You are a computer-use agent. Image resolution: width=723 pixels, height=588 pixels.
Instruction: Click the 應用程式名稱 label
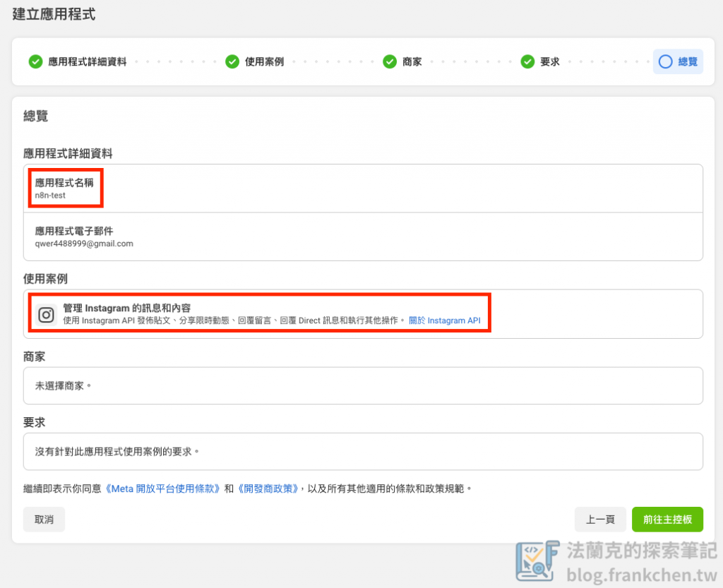point(64,183)
